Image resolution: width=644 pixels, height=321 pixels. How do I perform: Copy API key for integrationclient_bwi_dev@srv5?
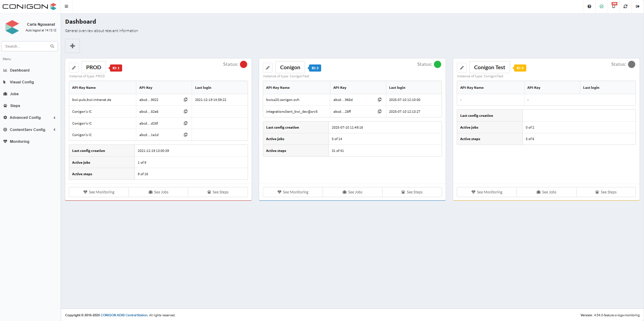coord(380,111)
